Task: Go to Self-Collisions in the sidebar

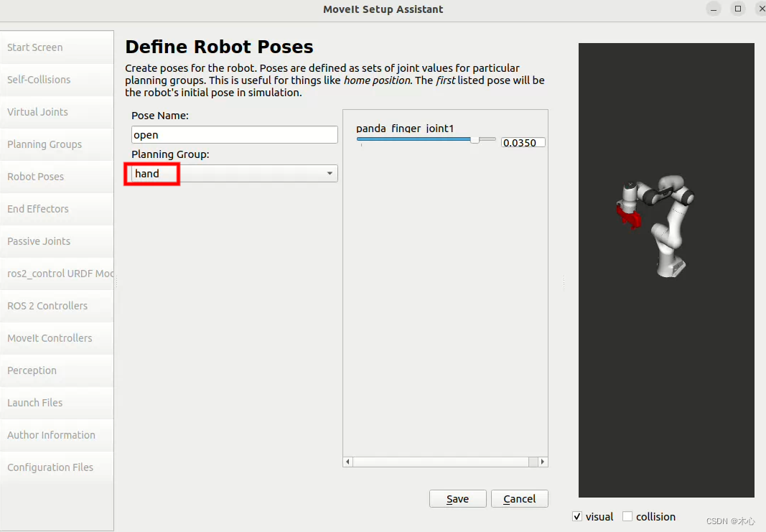Action: (57, 80)
